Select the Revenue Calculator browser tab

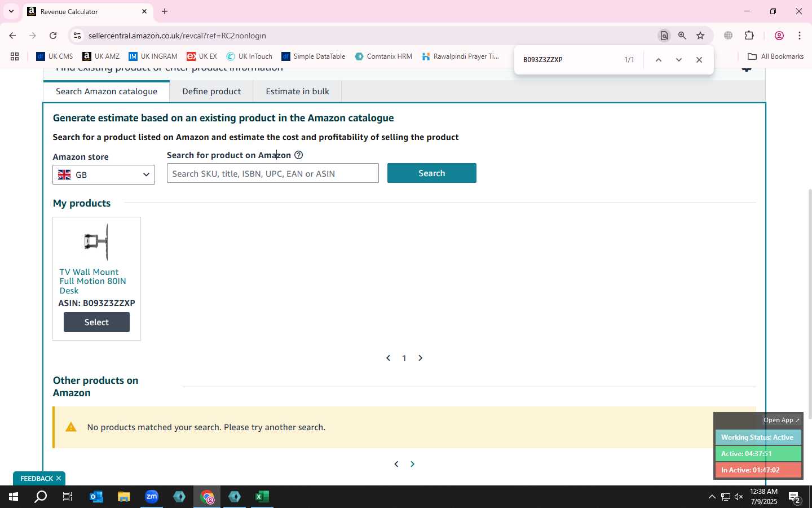[x=87, y=11]
